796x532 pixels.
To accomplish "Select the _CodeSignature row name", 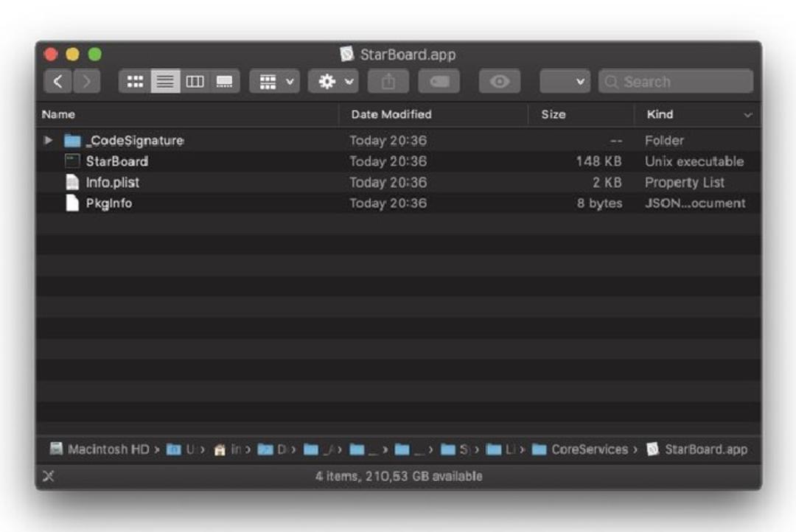I will click(x=135, y=141).
